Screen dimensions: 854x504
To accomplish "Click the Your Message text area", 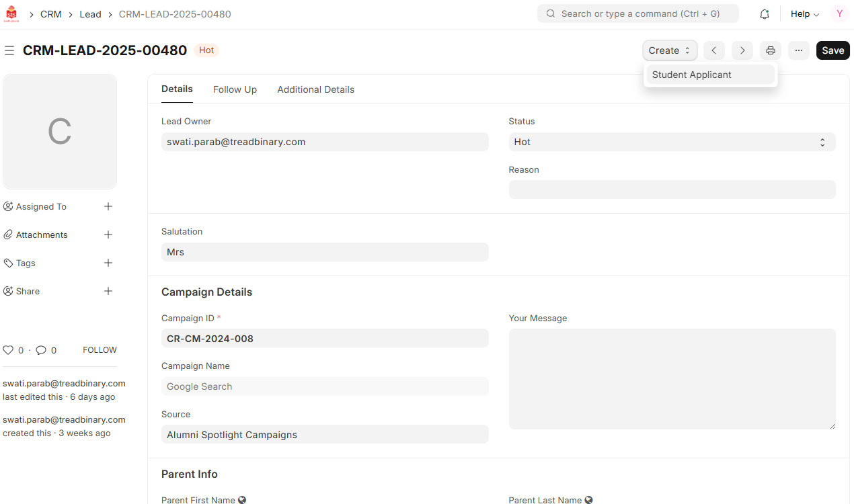I will [x=672, y=378].
